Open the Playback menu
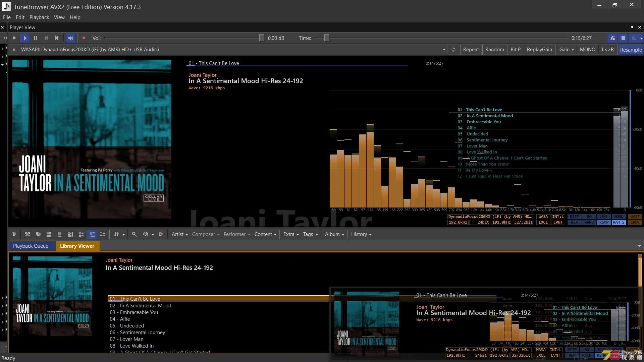 [39, 17]
